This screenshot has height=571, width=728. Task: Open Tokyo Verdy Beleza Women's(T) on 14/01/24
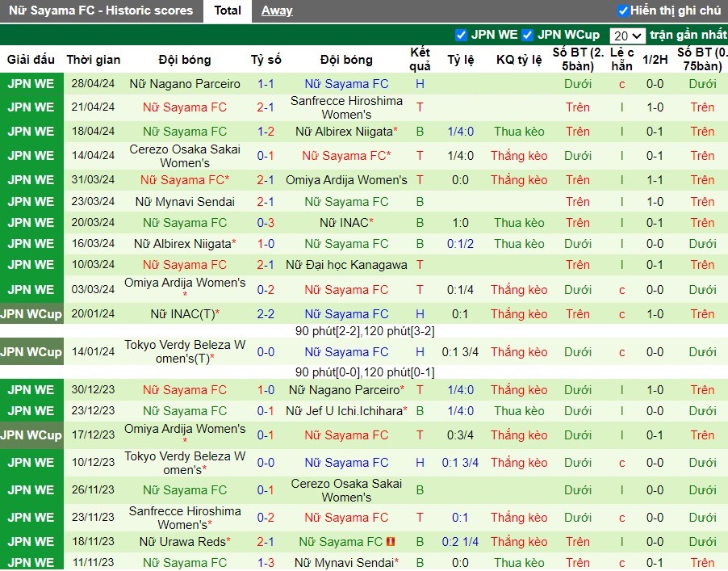(185, 351)
